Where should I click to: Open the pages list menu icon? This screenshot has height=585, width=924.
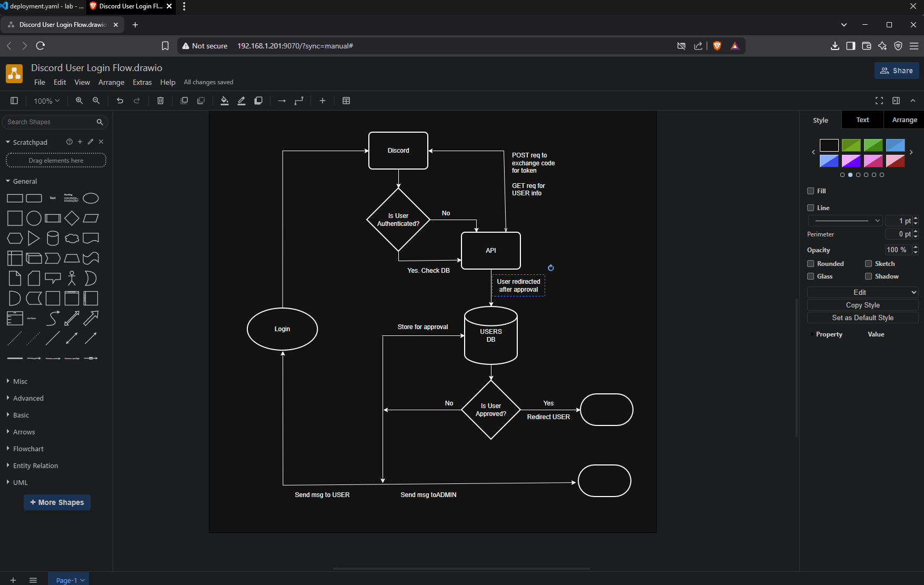[33, 580]
